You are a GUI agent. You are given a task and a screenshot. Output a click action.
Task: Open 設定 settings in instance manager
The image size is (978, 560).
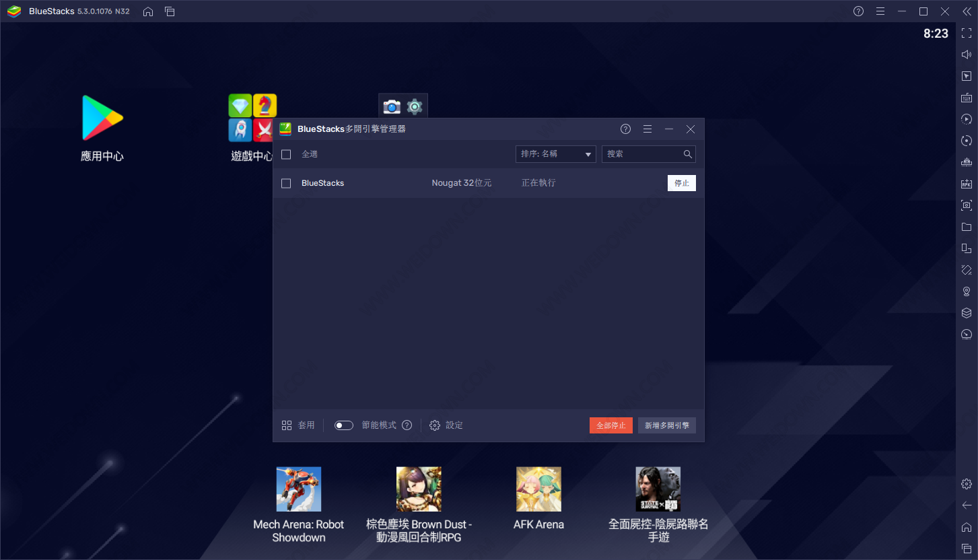point(446,425)
